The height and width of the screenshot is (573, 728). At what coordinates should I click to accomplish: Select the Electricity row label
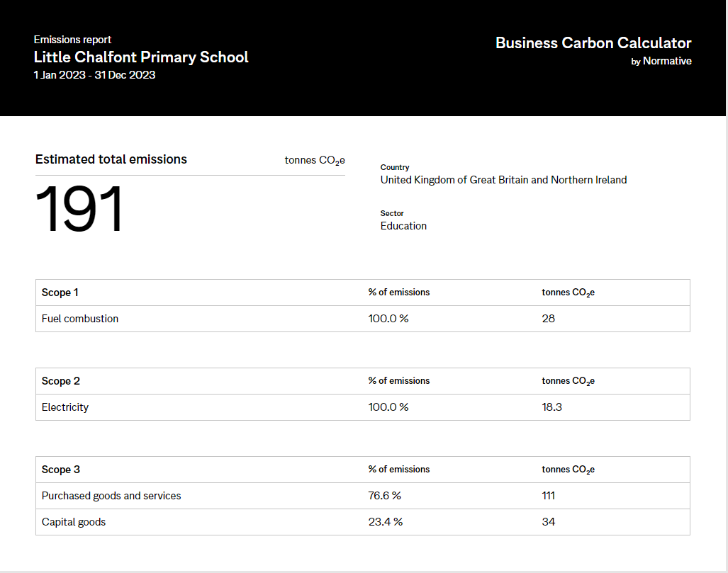65,407
